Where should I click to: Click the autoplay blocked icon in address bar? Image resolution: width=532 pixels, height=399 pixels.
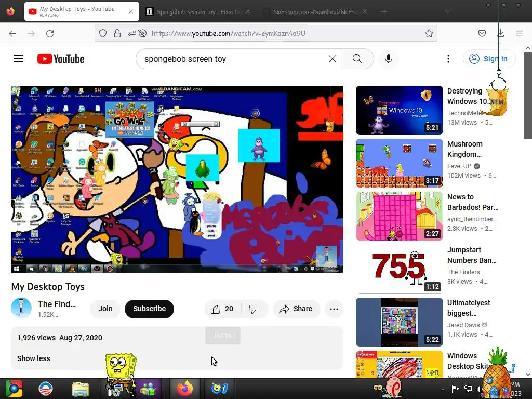143,33
